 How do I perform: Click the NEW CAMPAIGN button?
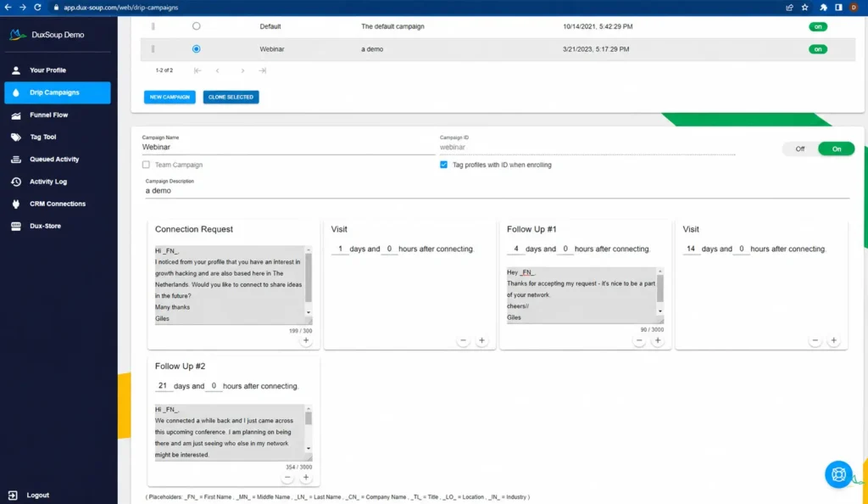tap(170, 97)
